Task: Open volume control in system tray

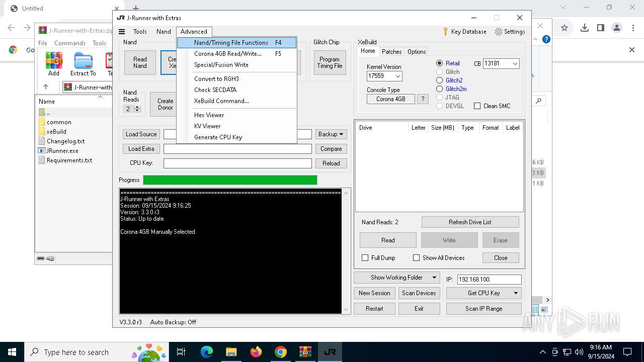Action: [579, 352]
